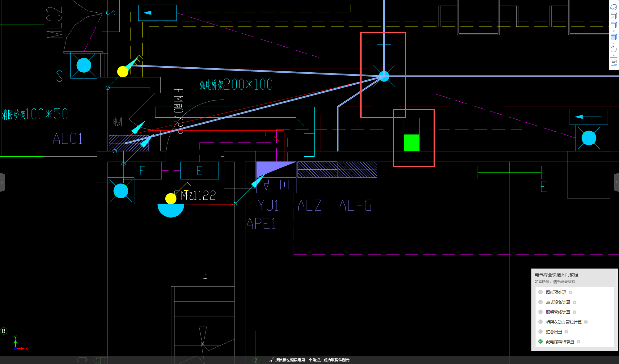Screen dimensions: 619x364
Task: Play the video icon after 点式设备计算
Action: coord(574,302)
